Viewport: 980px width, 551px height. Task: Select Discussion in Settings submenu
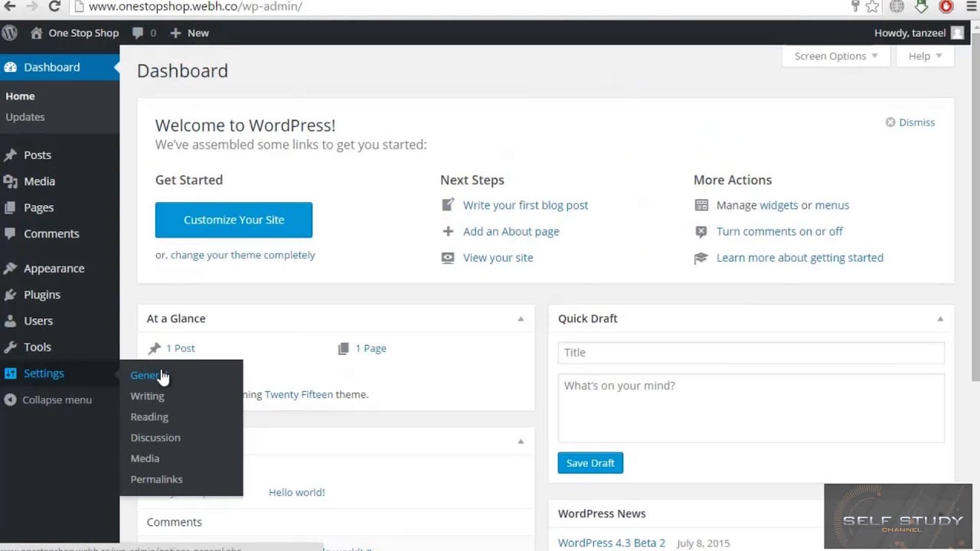(155, 437)
